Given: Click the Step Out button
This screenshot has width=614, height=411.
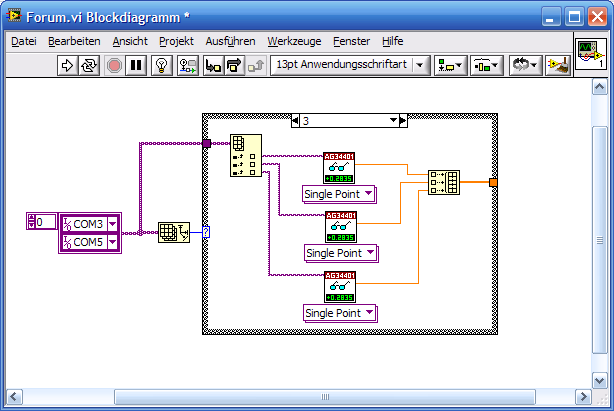Looking at the screenshot, I should tap(256, 65).
